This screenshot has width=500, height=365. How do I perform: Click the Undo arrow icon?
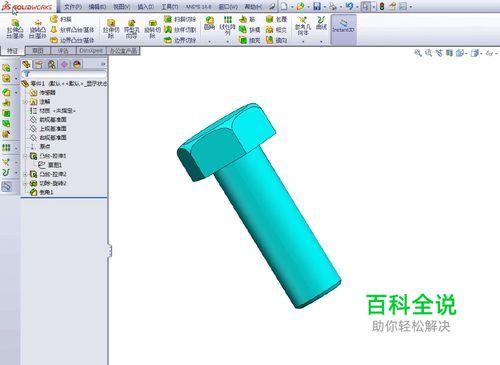pyautogui.click(x=349, y=6)
